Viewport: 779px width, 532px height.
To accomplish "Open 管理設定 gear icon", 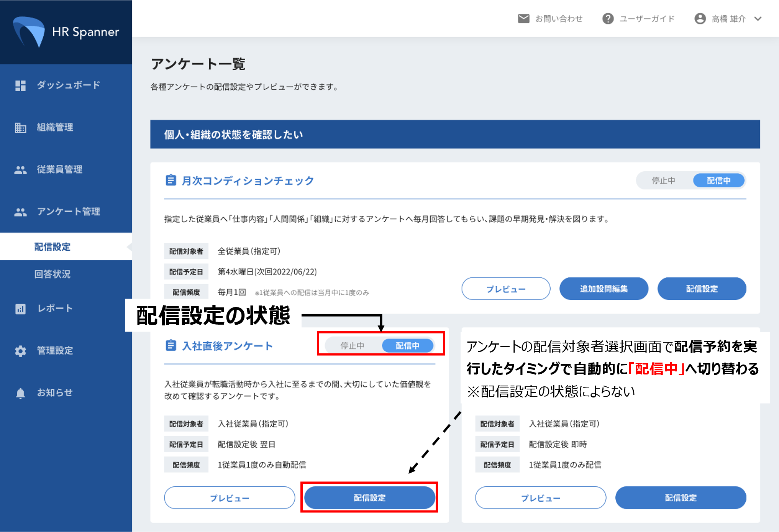I will pos(20,351).
